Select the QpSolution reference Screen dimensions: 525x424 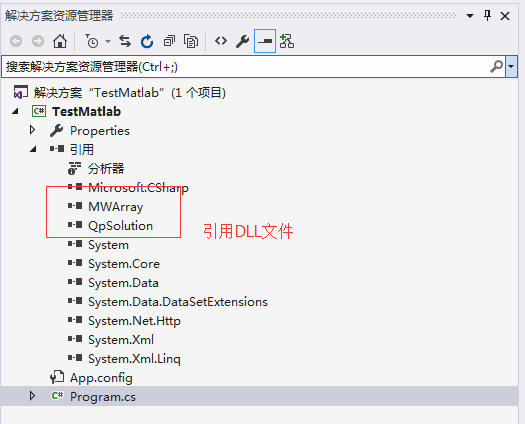tap(121, 226)
